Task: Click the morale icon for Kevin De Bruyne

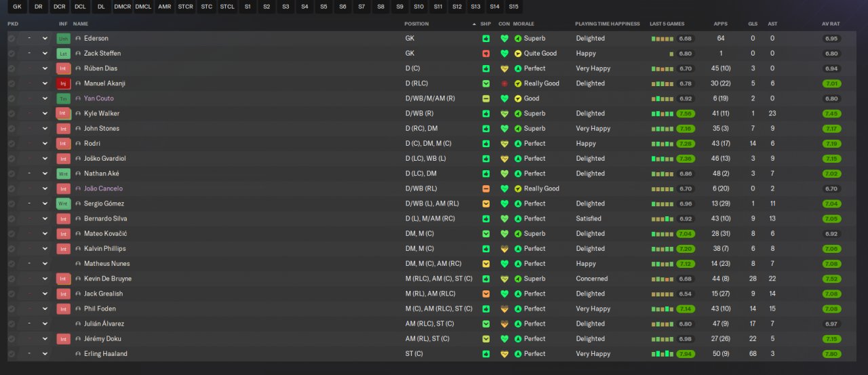Action: coord(518,279)
